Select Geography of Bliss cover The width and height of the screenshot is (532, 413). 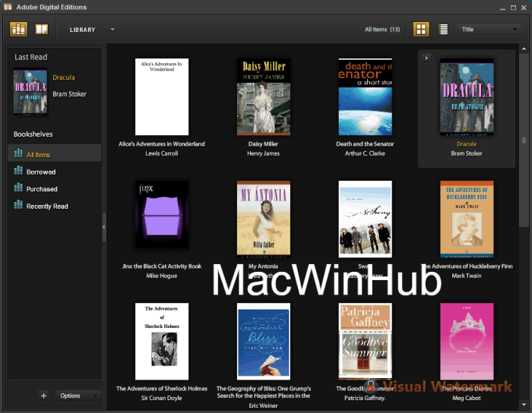263,341
